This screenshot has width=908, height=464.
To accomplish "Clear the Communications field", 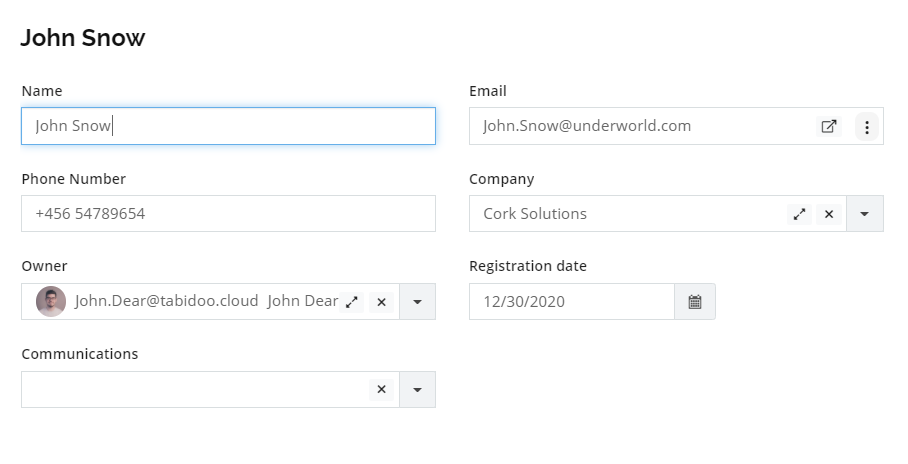I will coord(381,389).
